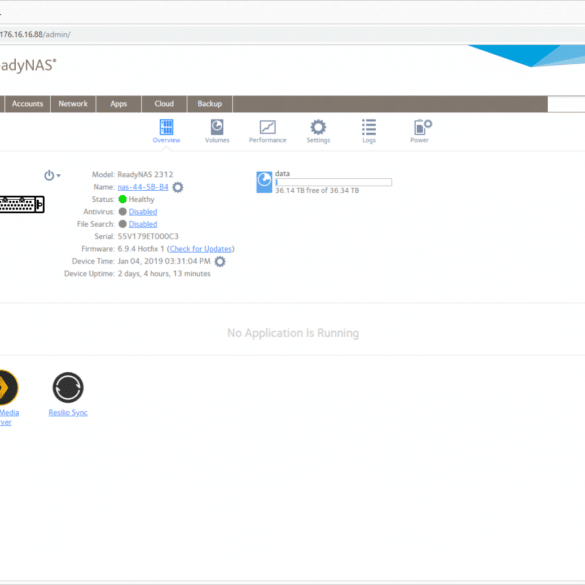Click the 36.14 TB free text

click(317, 190)
